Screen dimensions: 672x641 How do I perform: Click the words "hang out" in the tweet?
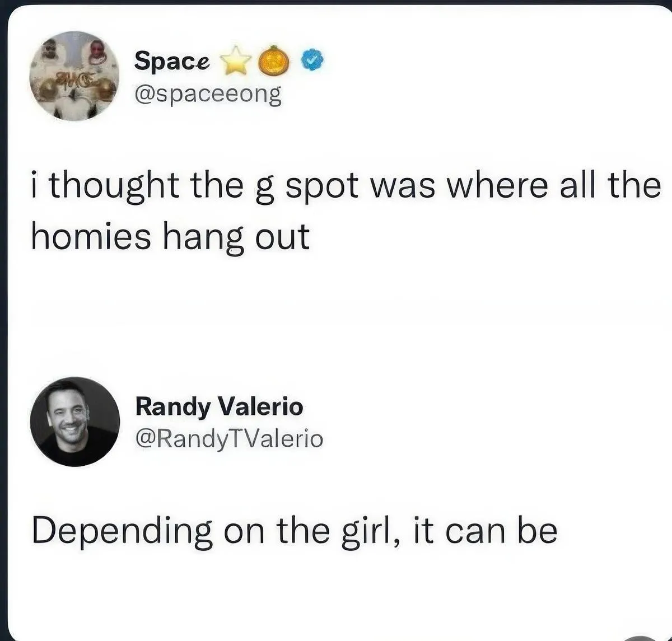[x=236, y=237]
